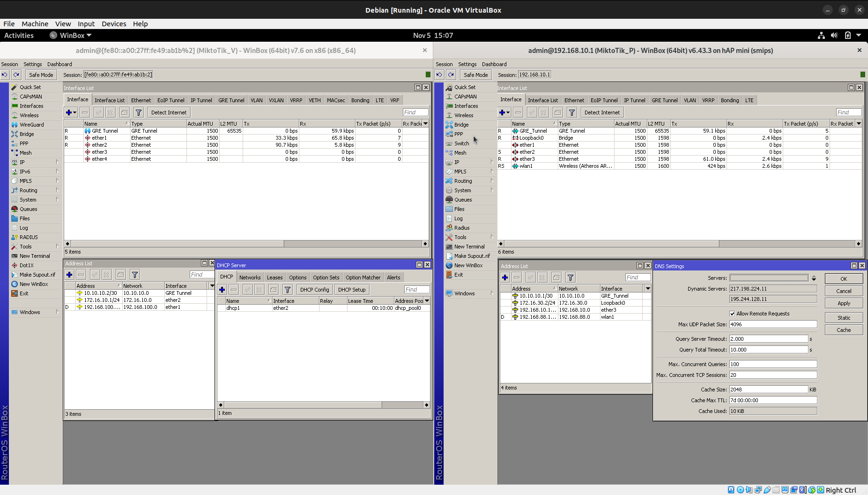
Task: Open Dot1X in the MiktoTik_V sidebar
Action: click(26, 265)
